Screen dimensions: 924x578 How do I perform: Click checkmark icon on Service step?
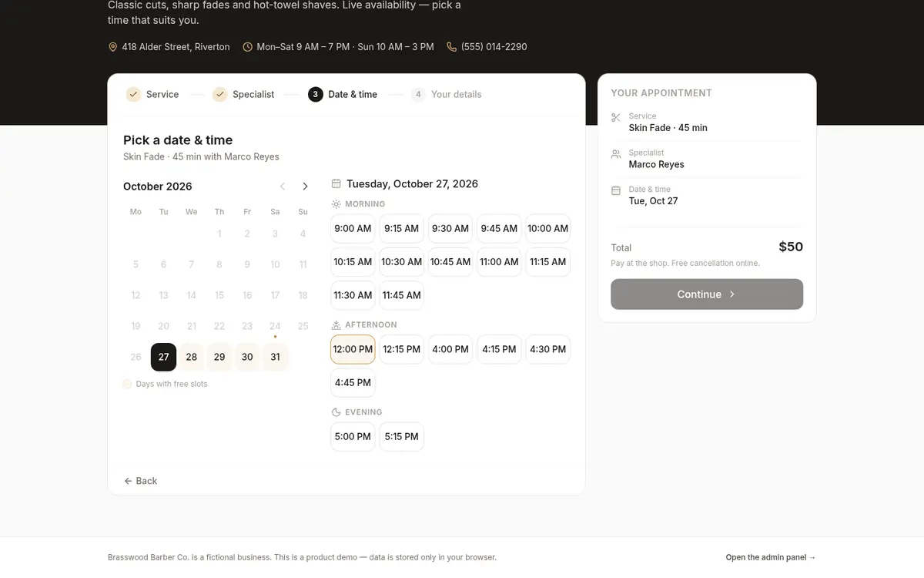pyautogui.click(x=133, y=94)
